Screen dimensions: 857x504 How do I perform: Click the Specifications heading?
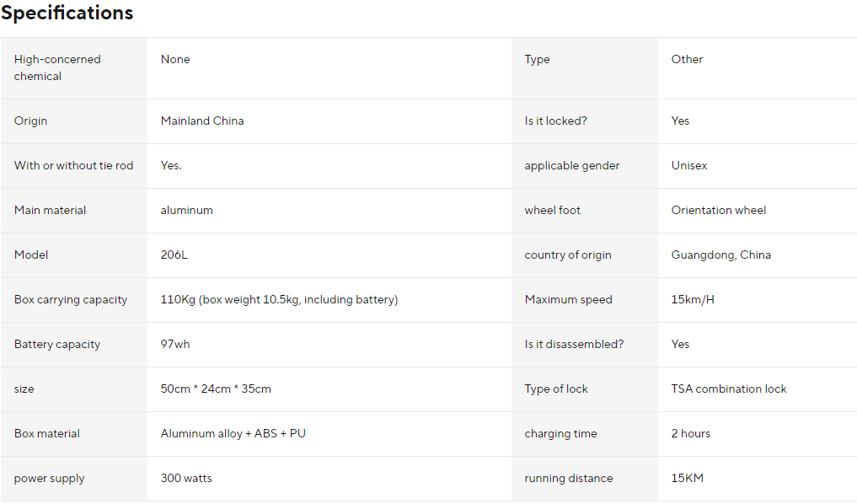click(x=67, y=13)
